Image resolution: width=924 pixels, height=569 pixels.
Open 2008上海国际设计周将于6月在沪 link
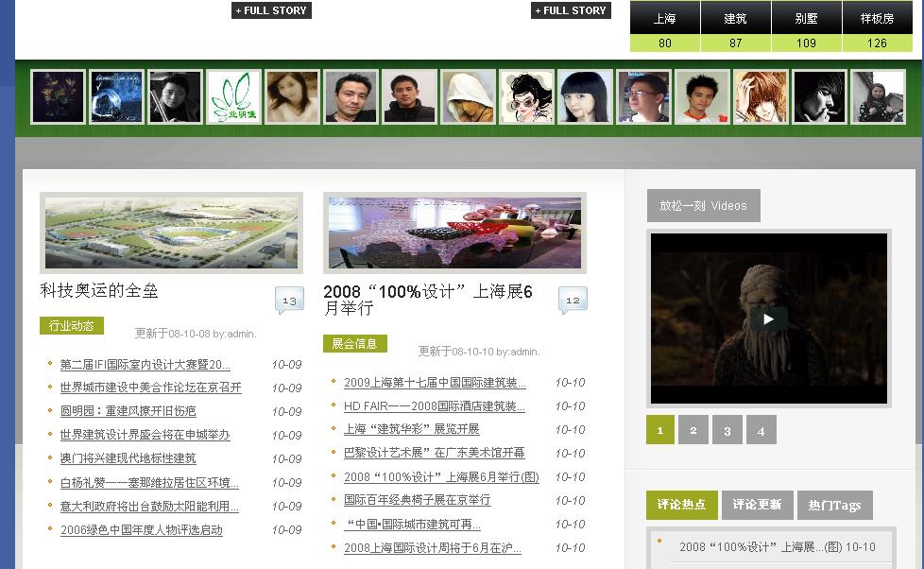(x=433, y=548)
